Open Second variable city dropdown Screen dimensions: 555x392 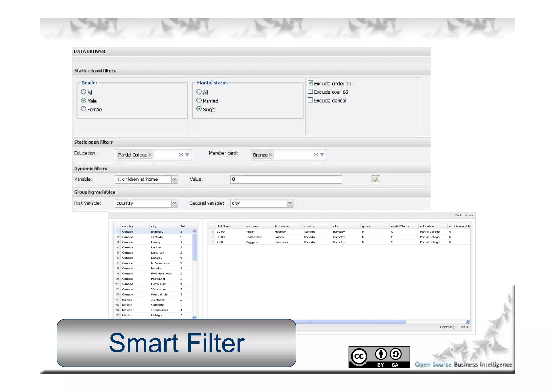pos(290,203)
